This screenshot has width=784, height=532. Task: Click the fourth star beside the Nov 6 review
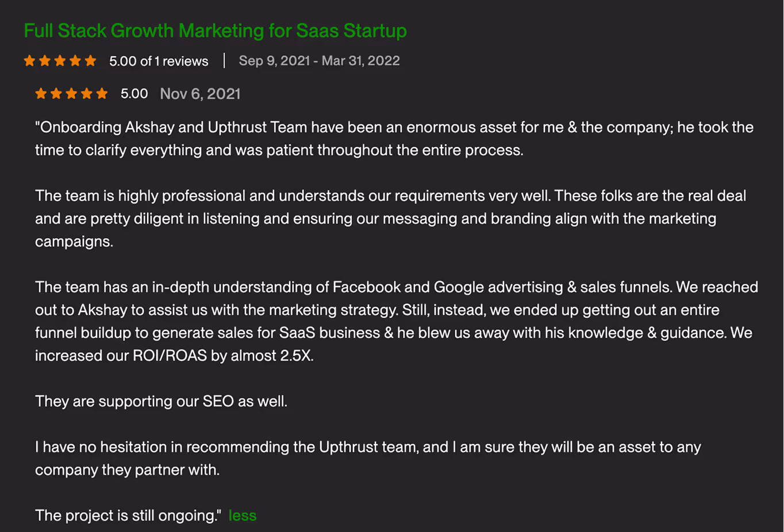tap(87, 93)
